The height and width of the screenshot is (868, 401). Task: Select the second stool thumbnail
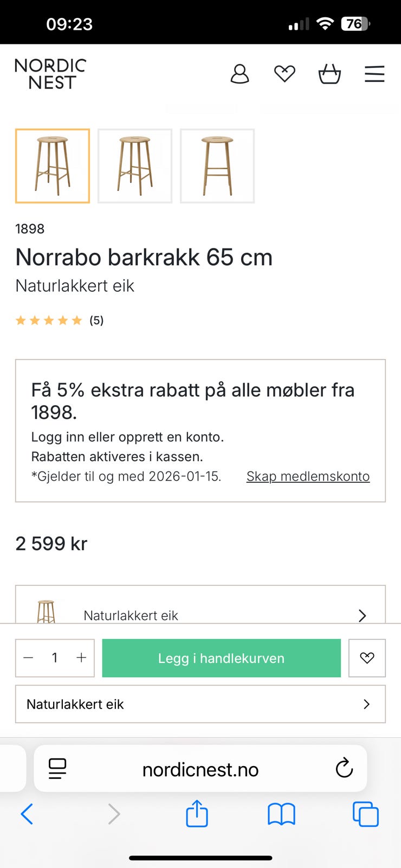click(x=135, y=166)
